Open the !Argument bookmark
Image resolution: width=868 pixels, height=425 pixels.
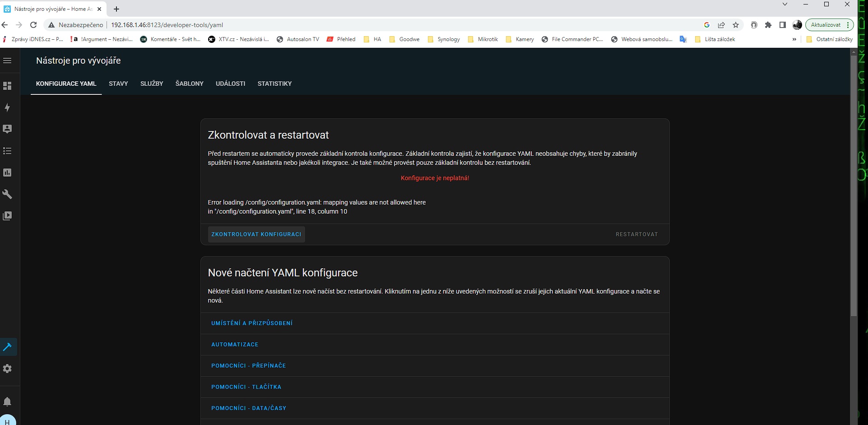(x=102, y=39)
